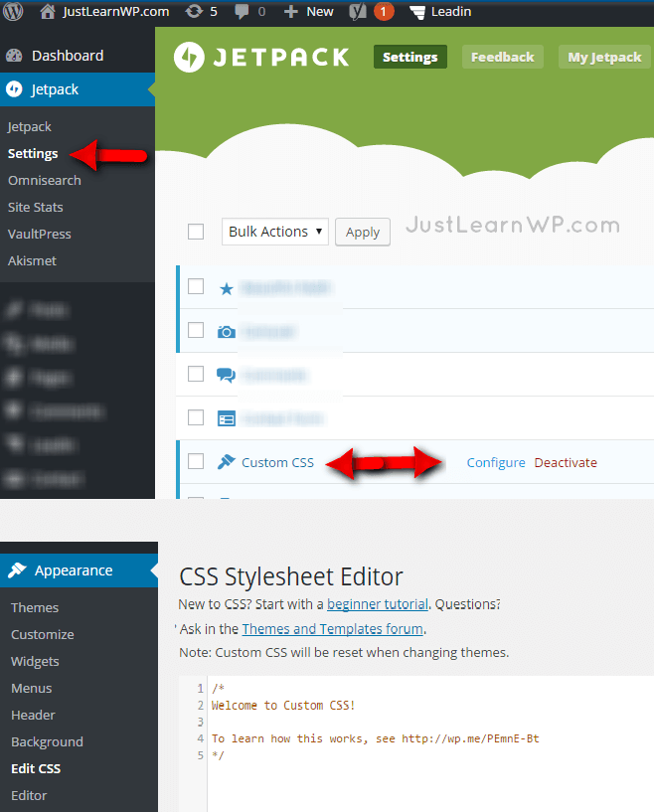Open the My Jetpack tab
654x812 pixels.
(x=604, y=57)
